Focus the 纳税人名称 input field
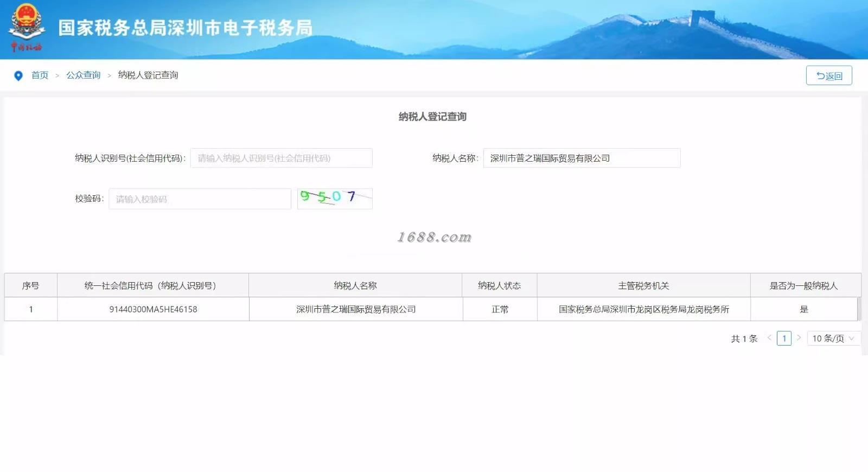Viewport: 868px width, 472px height. point(582,158)
